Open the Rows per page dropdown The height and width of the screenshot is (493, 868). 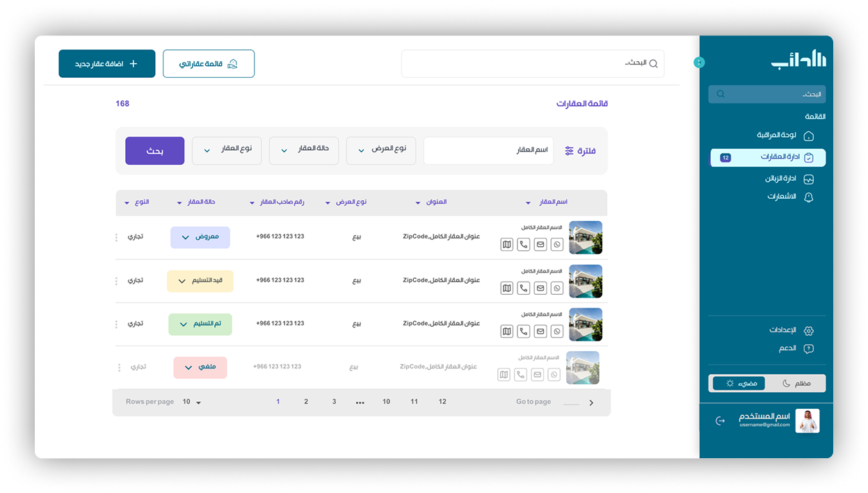(192, 402)
